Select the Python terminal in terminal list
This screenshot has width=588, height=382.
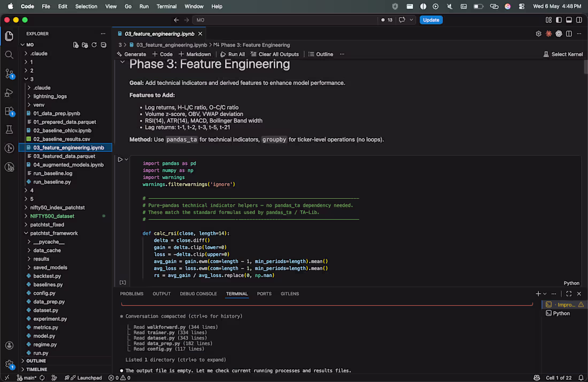[563, 314]
